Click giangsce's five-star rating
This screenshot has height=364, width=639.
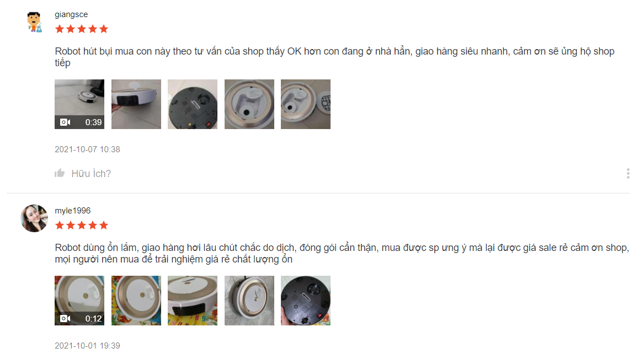tap(82, 29)
